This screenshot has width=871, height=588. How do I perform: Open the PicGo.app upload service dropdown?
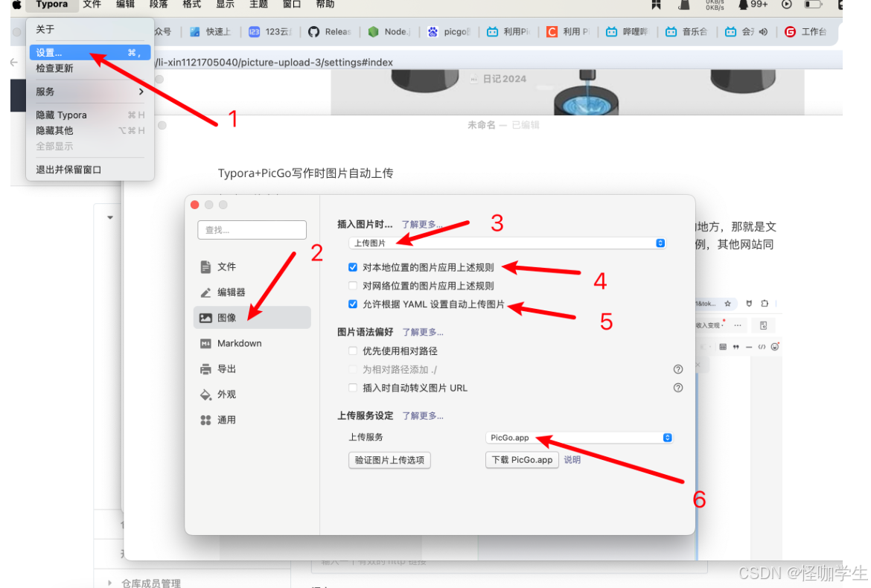[x=579, y=438]
